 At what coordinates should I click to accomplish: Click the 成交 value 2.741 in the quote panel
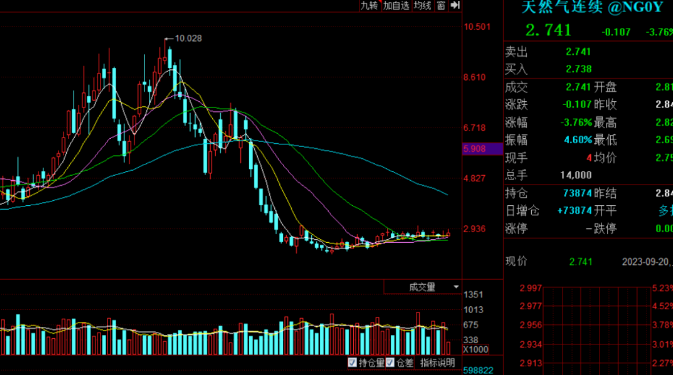coord(578,87)
